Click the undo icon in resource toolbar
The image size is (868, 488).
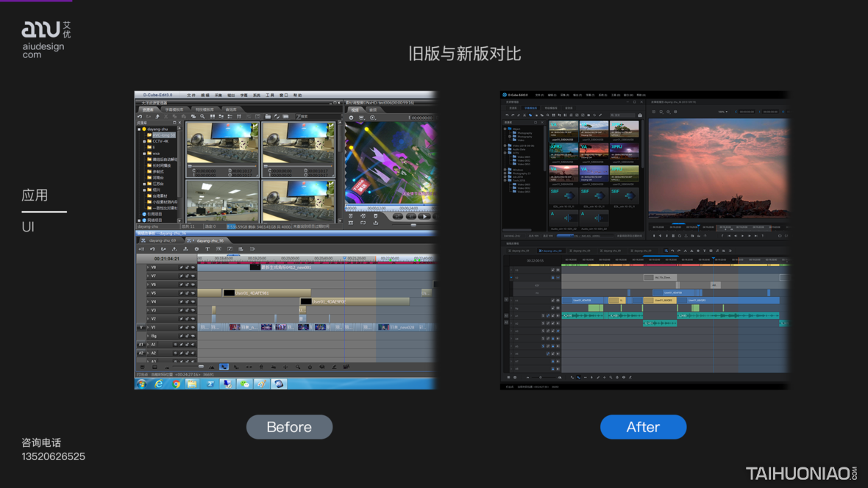[140, 116]
